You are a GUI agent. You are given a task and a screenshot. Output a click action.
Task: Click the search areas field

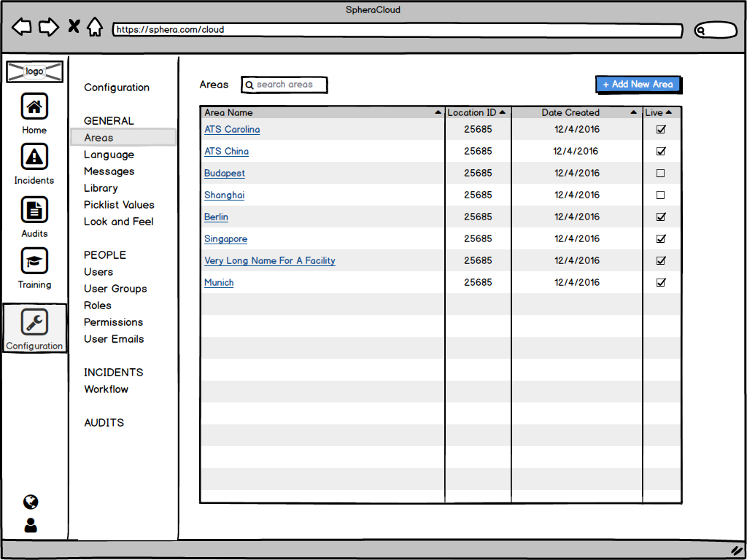(x=285, y=85)
